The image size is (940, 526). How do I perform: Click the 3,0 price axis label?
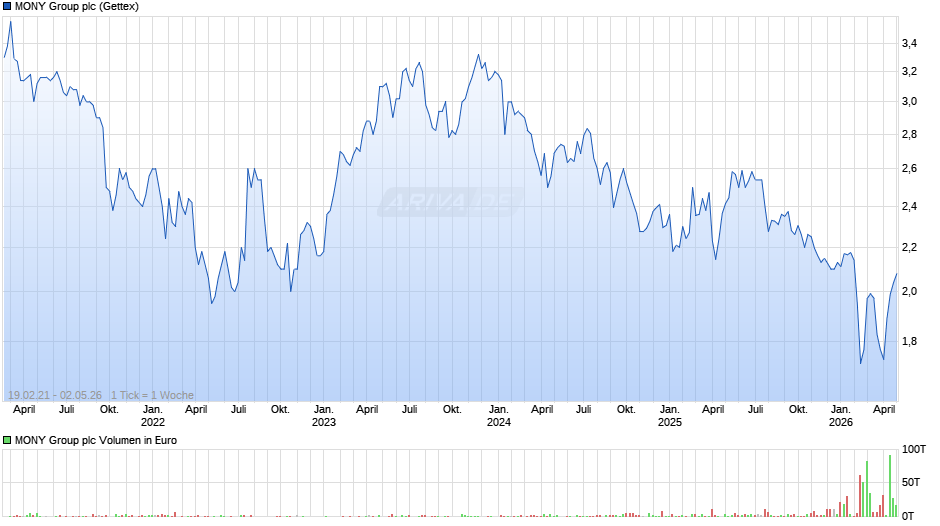coord(909,101)
